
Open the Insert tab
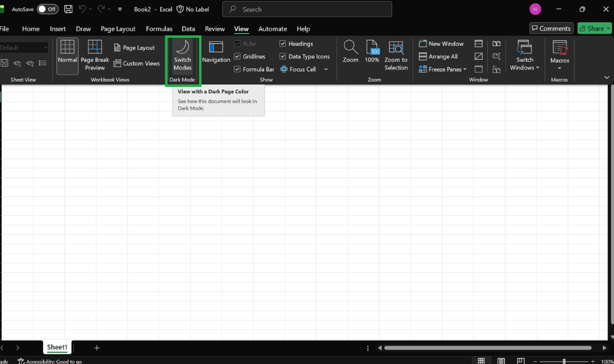(x=58, y=29)
